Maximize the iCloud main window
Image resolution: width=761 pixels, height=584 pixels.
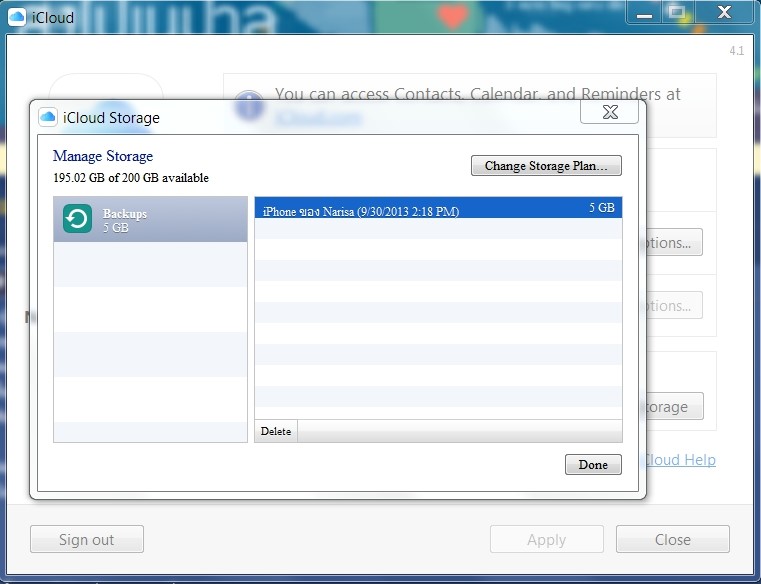[x=677, y=13]
